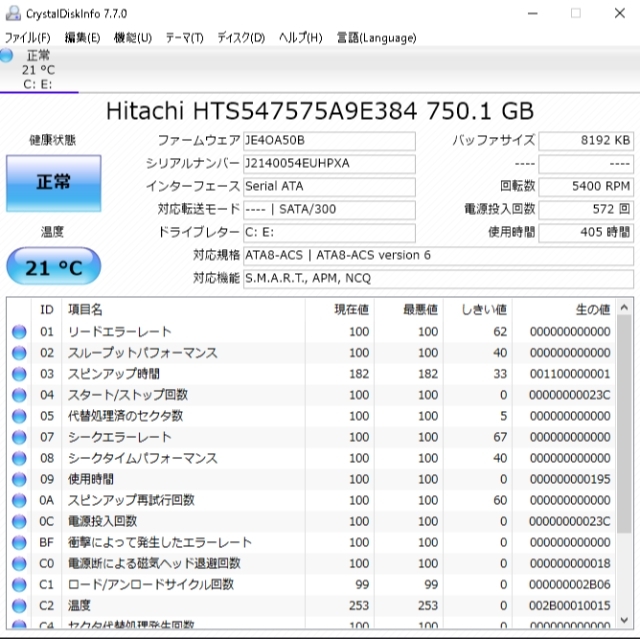The height and width of the screenshot is (640, 640).
Task: Click the status orb for 09 使用時間
Action: 19,479
